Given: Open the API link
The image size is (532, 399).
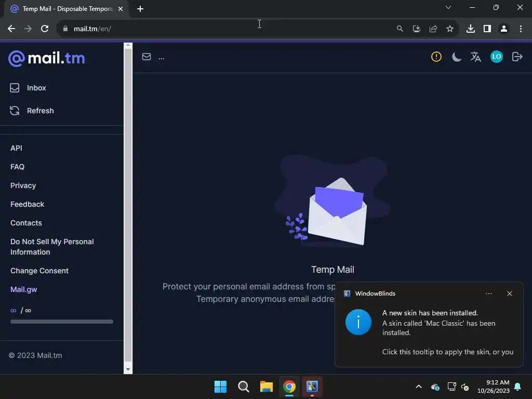Looking at the screenshot, I should (16, 148).
